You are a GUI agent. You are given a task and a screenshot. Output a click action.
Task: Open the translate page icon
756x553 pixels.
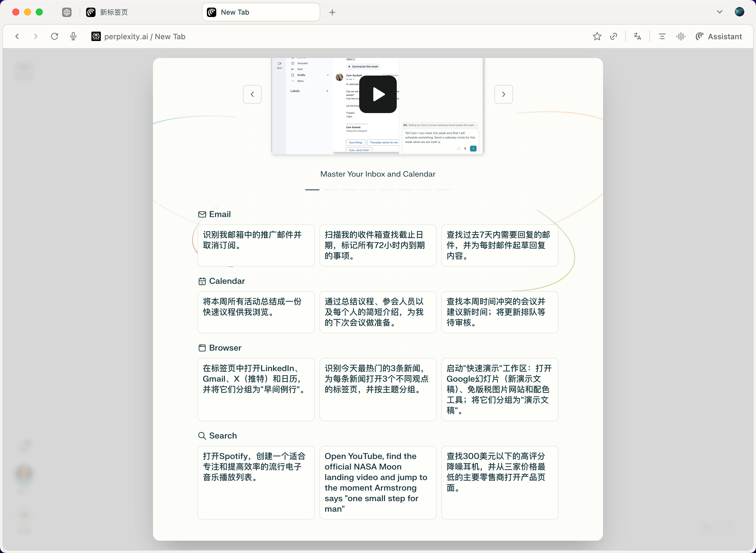coord(638,36)
